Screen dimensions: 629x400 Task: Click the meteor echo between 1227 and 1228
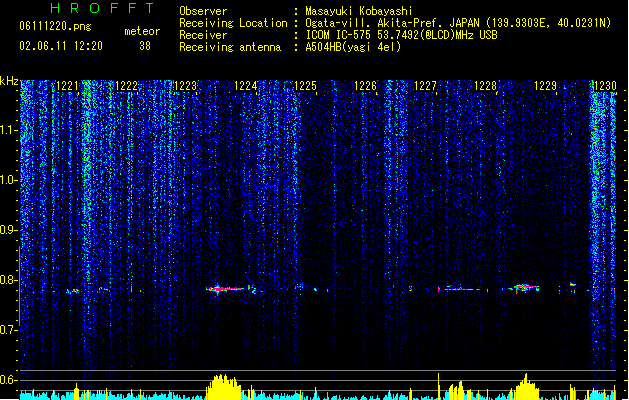pyautogui.click(x=459, y=288)
